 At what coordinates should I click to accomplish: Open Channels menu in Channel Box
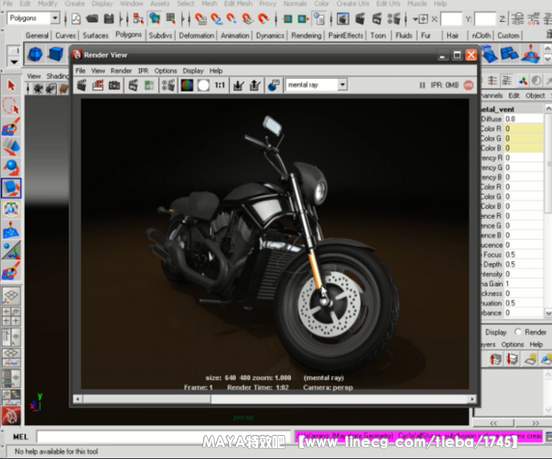[x=492, y=95]
